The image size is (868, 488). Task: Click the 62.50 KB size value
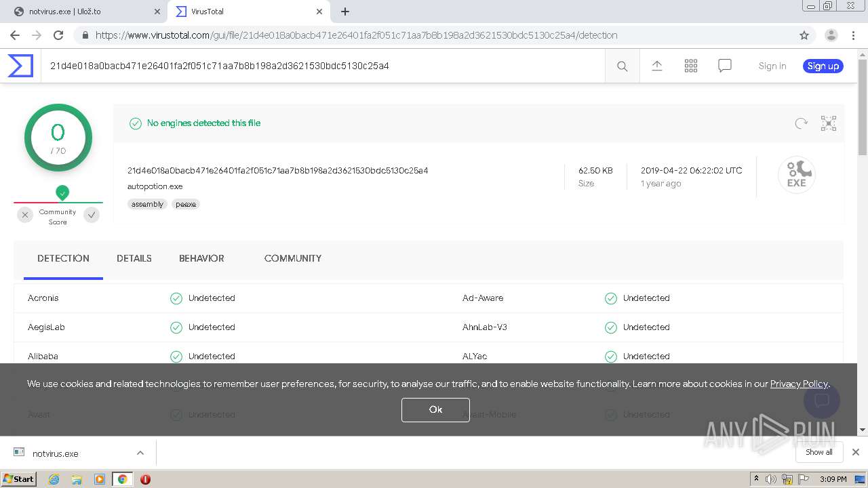pos(595,170)
